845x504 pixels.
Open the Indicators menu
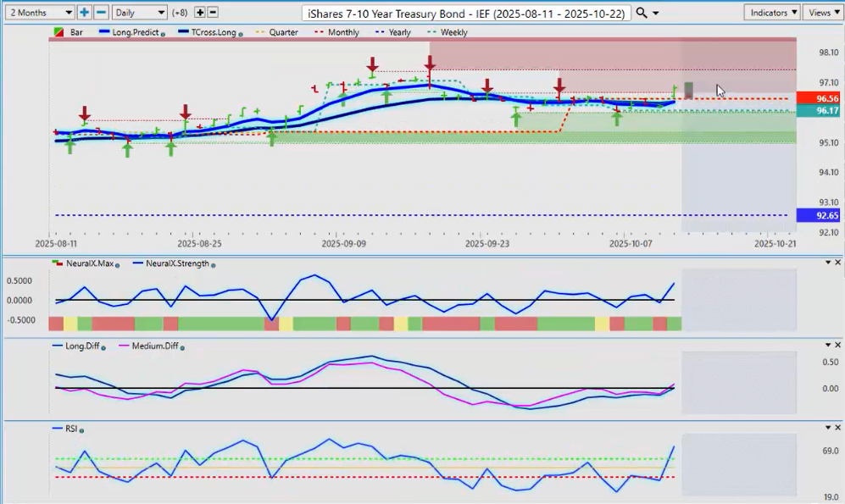coord(772,13)
